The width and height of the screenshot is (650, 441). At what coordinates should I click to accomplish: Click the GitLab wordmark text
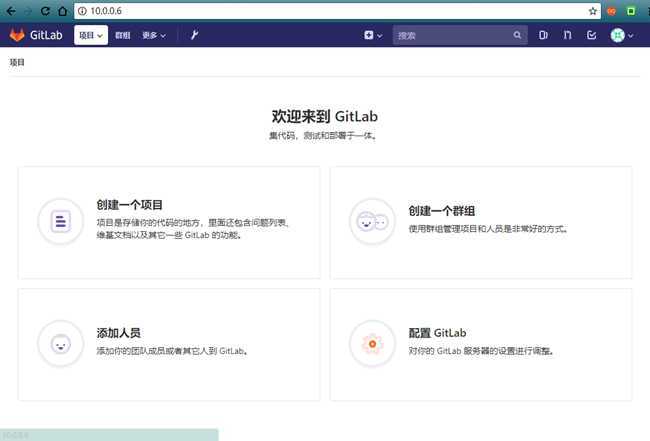(x=46, y=35)
